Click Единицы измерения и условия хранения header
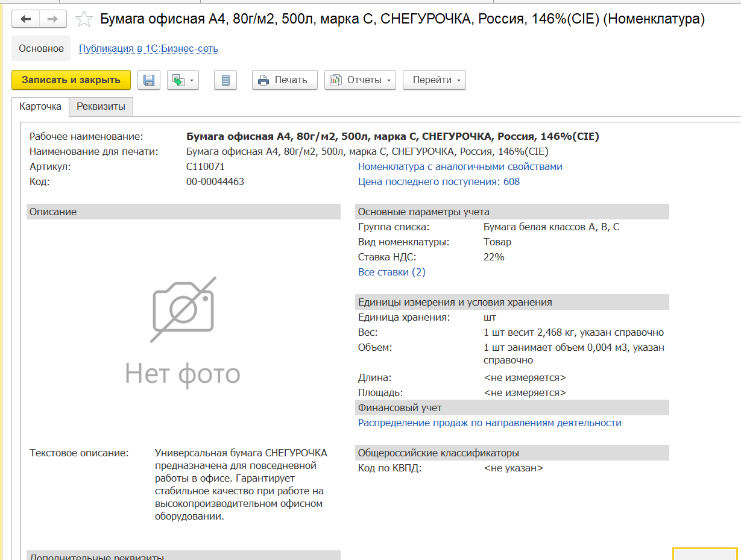741x560 pixels. click(512, 302)
